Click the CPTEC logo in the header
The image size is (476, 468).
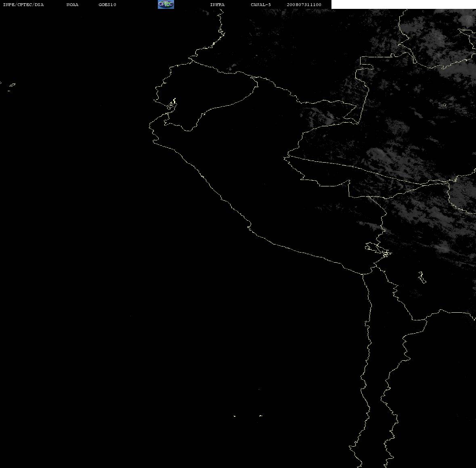166,4
